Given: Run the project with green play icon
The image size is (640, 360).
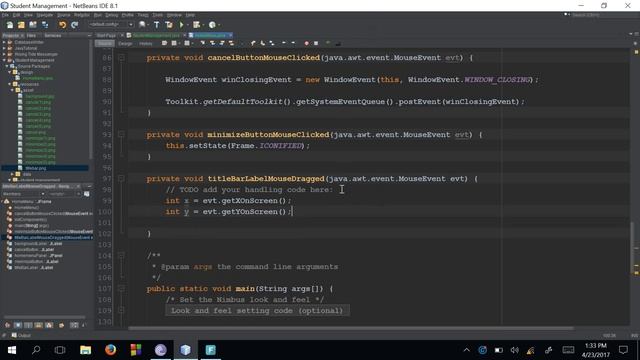Looking at the screenshot, I should [x=182, y=25].
